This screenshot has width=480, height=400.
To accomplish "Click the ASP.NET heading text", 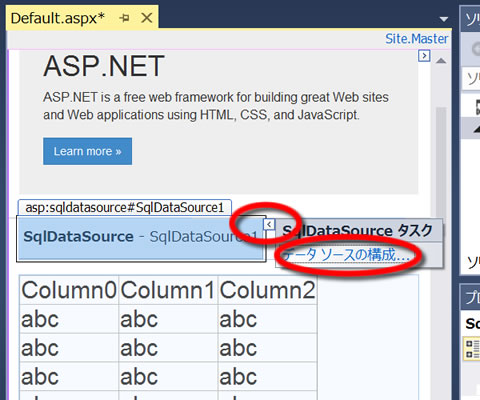I will (x=104, y=66).
